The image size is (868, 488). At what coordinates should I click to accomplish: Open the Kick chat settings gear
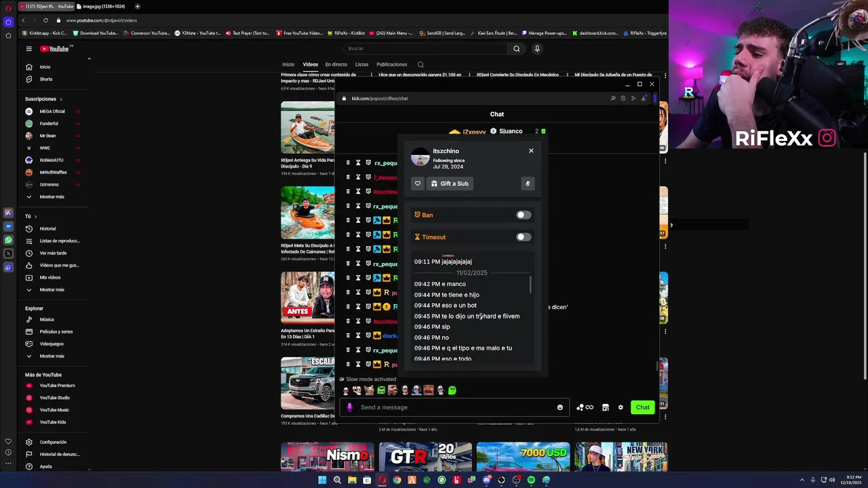620,407
